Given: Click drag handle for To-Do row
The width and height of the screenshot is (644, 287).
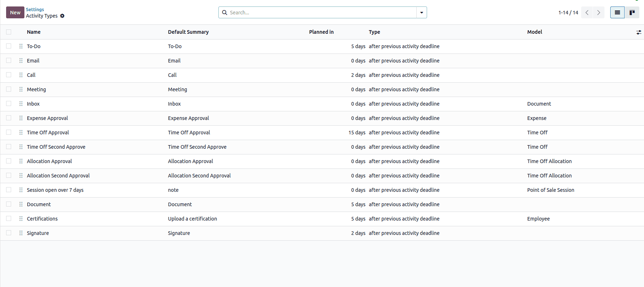Looking at the screenshot, I should (x=21, y=46).
